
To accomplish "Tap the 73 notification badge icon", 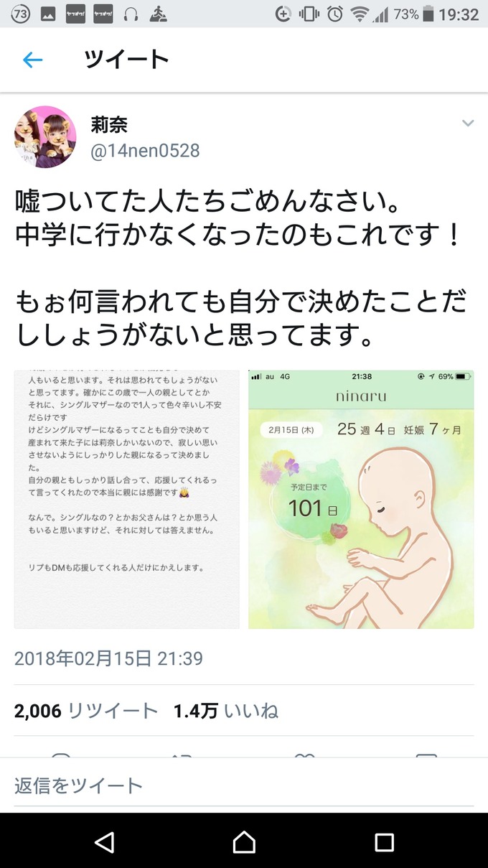I will [21, 14].
